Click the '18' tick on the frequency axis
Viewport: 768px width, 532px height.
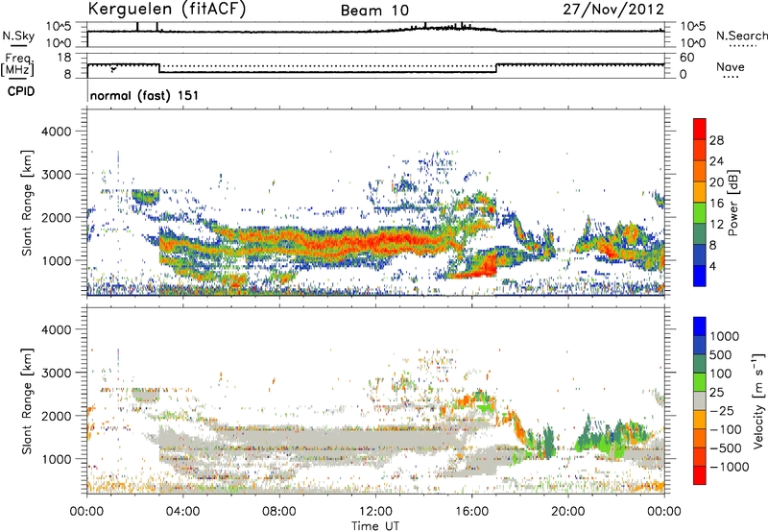(x=64, y=58)
